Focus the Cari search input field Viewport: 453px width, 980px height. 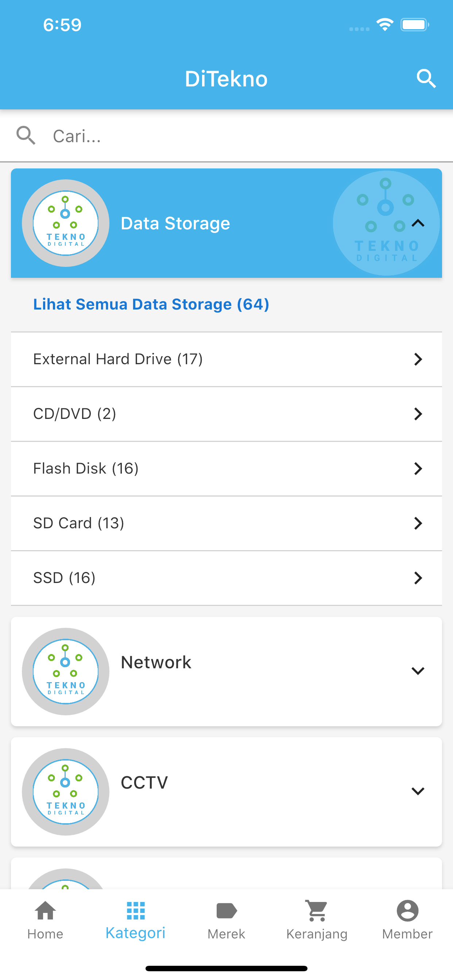click(226, 136)
